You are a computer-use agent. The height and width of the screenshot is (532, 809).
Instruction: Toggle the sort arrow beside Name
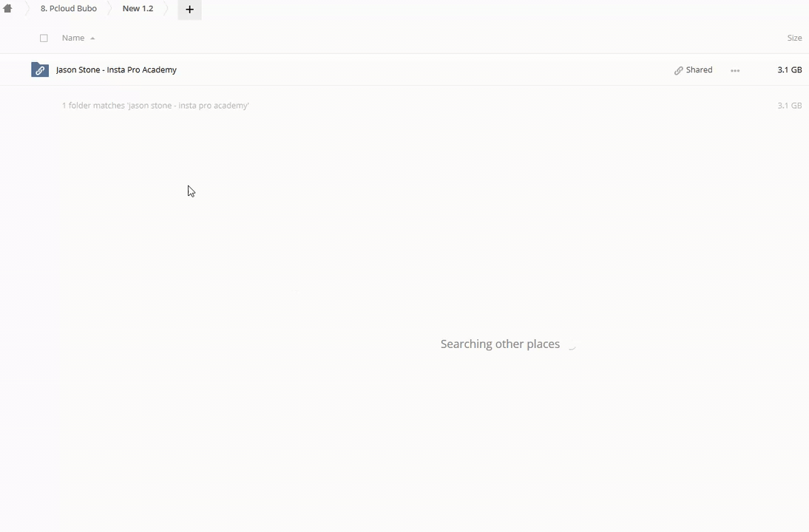[92, 38]
